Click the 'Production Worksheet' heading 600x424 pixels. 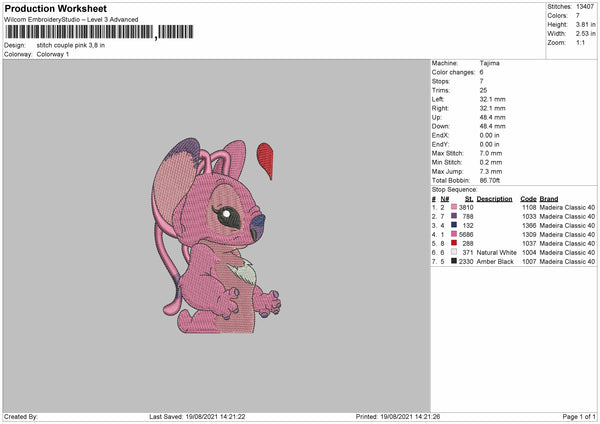click(x=56, y=8)
